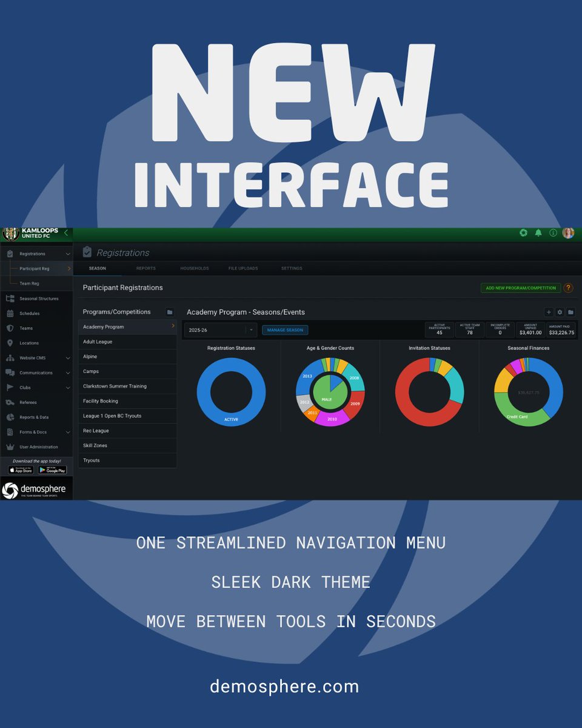Click the Demosphere logo at sidebar bottom
Viewport: 582px width, 728px height.
point(35,490)
